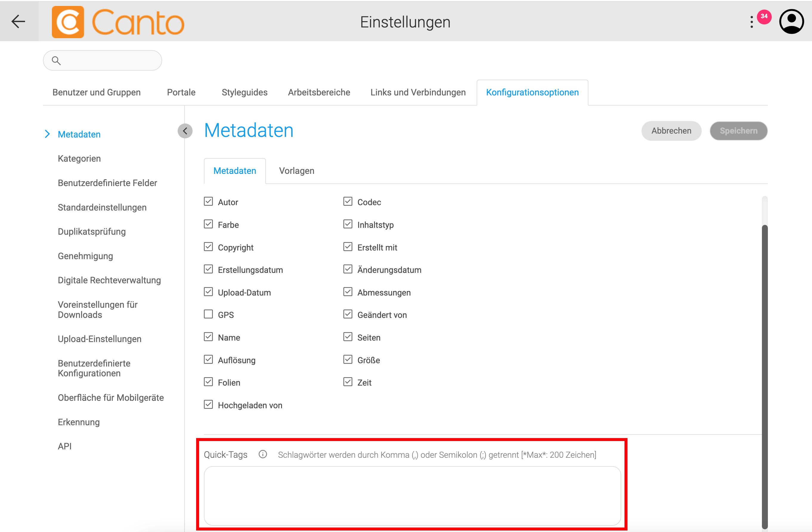
Task: Click the Quick-Tags info icon
Action: pos(263,454)
